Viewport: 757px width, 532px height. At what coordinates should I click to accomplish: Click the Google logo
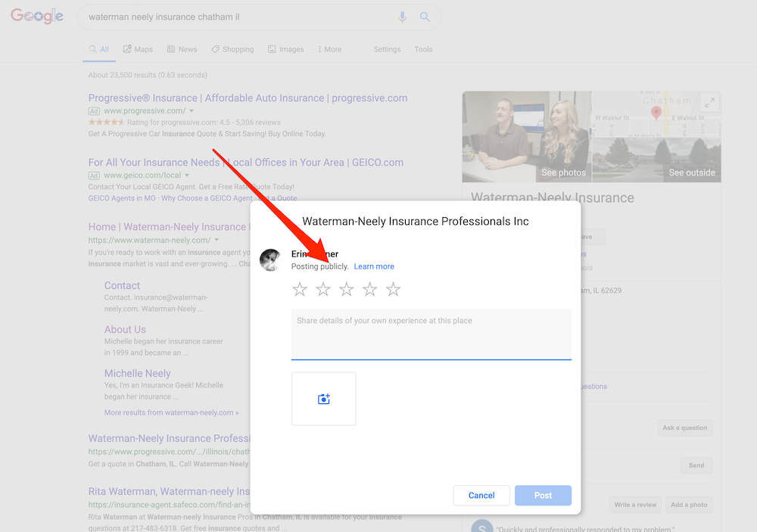click(x=37, y=16)
